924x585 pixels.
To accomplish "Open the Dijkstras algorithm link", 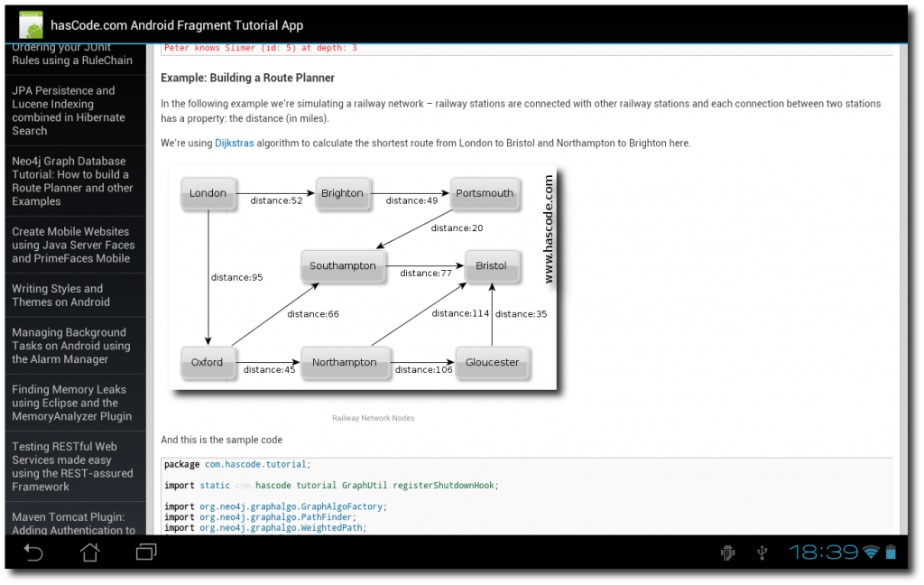I will pyautogui.click(x=234, y=143).
